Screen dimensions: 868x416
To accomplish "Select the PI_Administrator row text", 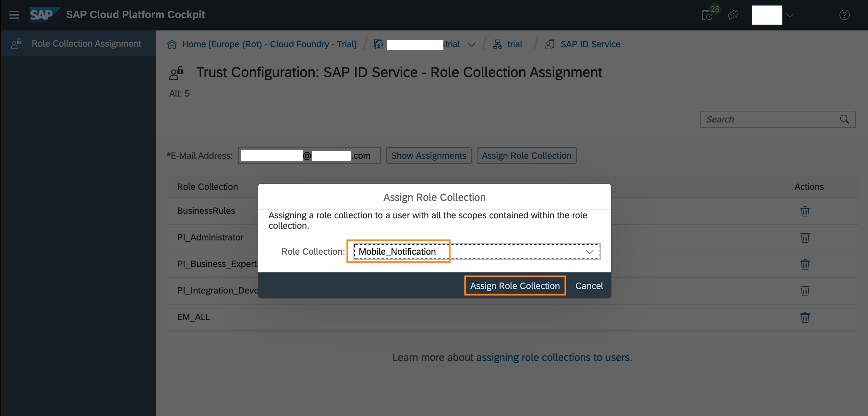I will [x=210, y=237].
